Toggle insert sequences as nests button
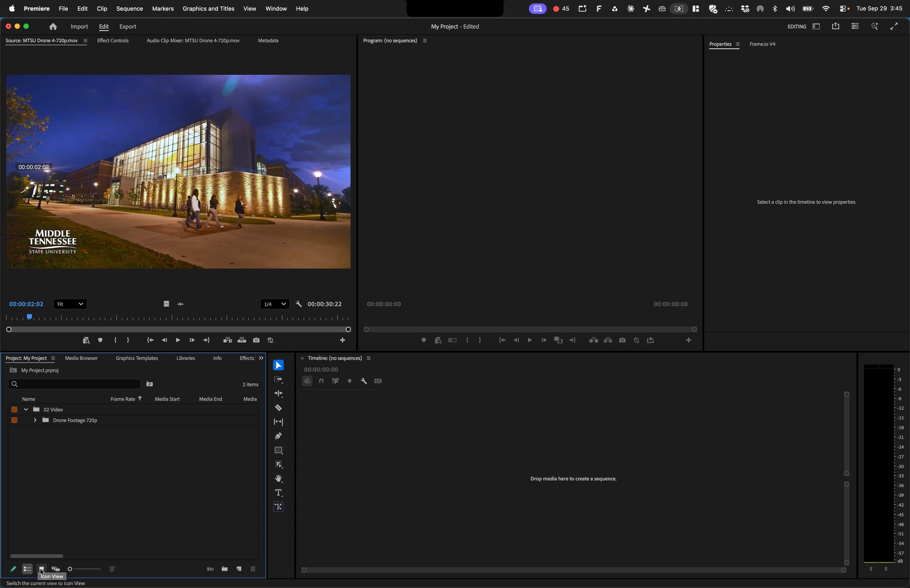910x588 pixels. coord(307,381)
